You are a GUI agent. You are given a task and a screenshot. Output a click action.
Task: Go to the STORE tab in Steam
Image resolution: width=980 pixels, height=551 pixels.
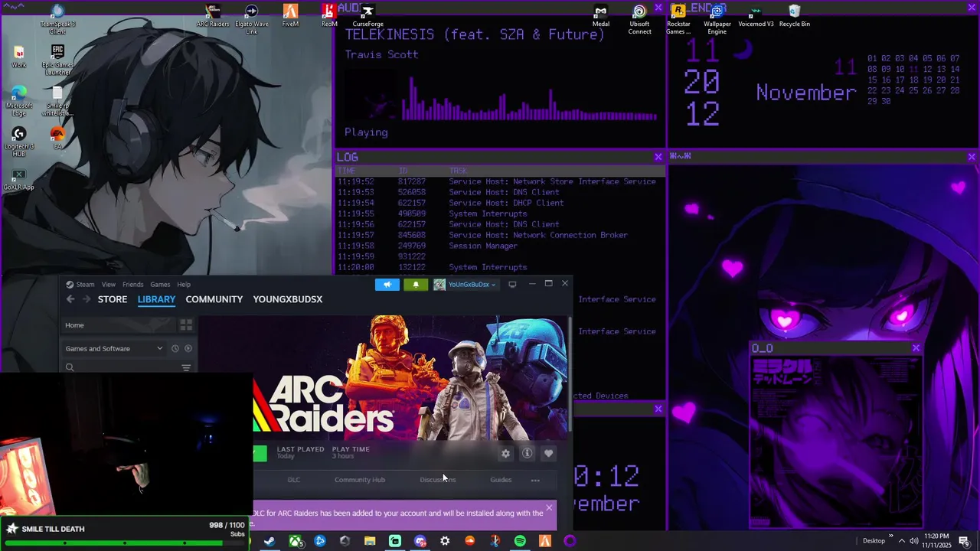[x=113, y=299]
